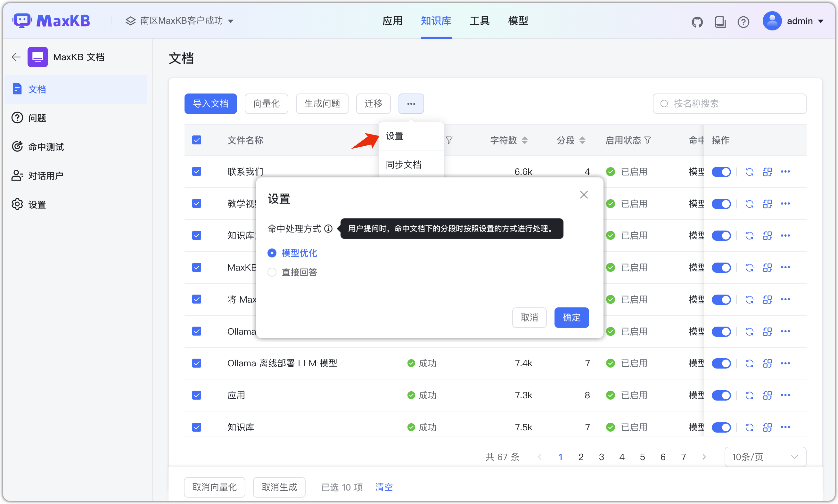Image resolution: width=838 pixels, height=504 pixels.
Task: Click generate icon for 联系我们 row
Action: tap(767, 172)
